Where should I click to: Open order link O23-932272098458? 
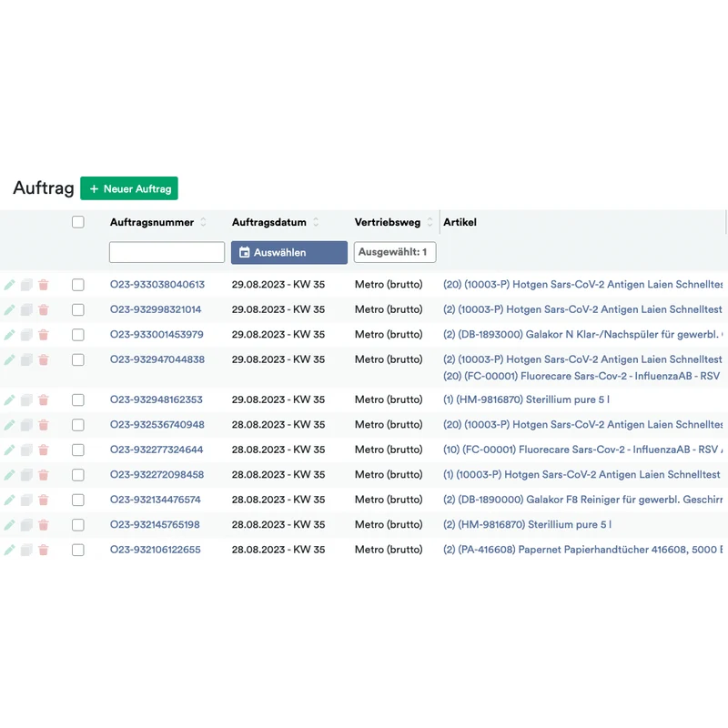(157, 475)
